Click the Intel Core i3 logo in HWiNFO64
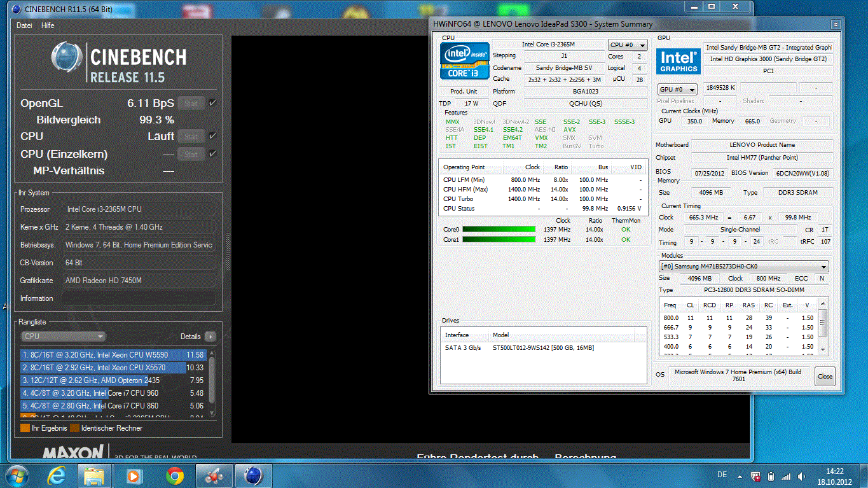 point(465,61)
